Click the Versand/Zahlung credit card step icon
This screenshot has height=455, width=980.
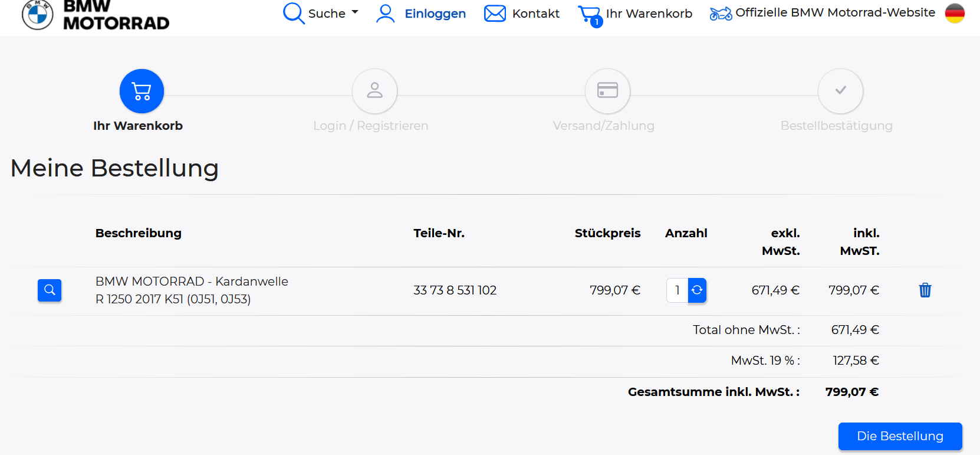(x=607, y=91)
